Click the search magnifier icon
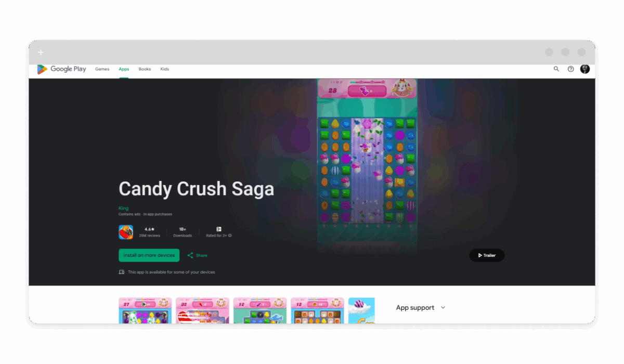This screenshot has width=624, height=364. (x=556, y=69)
